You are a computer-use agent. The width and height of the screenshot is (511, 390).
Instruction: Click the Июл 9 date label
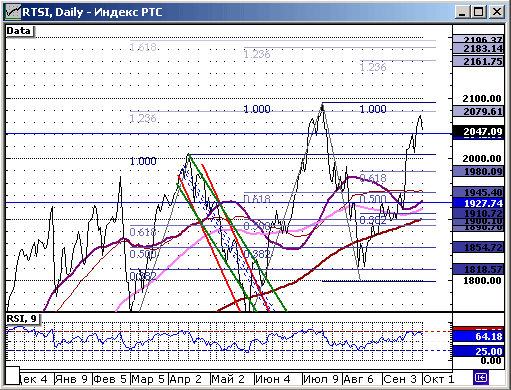[x=321, y=379]
